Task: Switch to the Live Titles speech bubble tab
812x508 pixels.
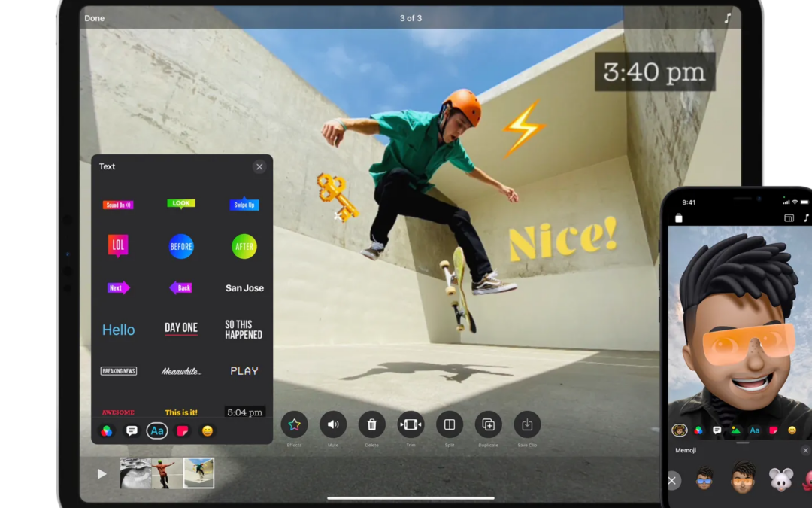Action: click(132, 431)
